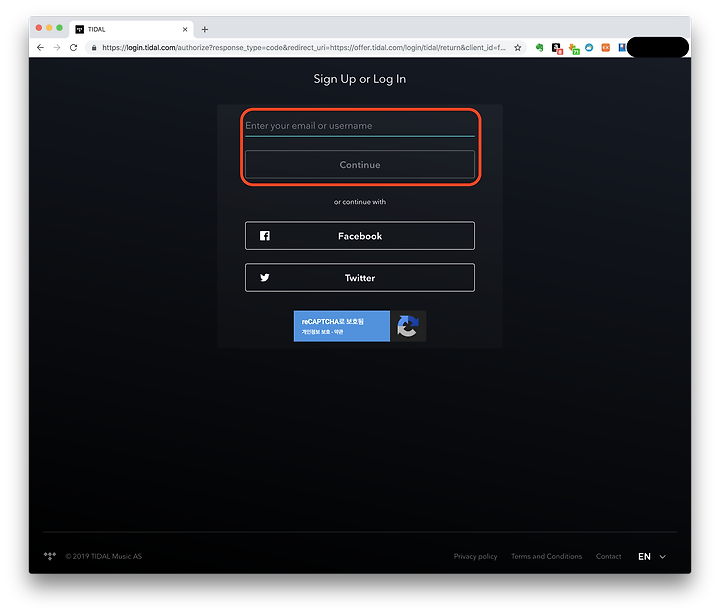Click the TIDAL tab favicon
This screenshot has height=615, width=720.
(80, 29)
